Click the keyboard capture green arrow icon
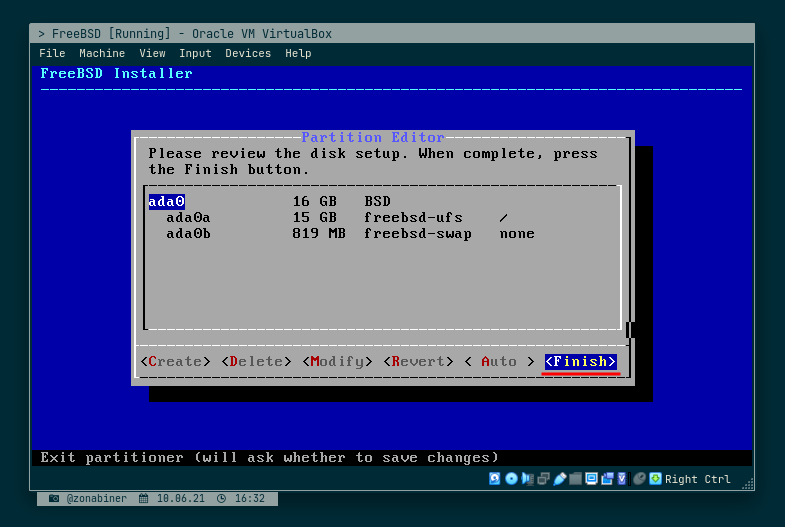 (x=655, y=479)
